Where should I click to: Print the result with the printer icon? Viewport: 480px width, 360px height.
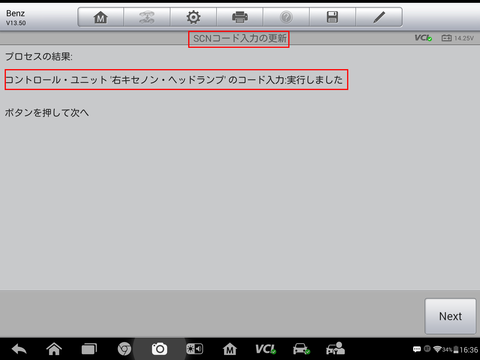coord(240,17)
